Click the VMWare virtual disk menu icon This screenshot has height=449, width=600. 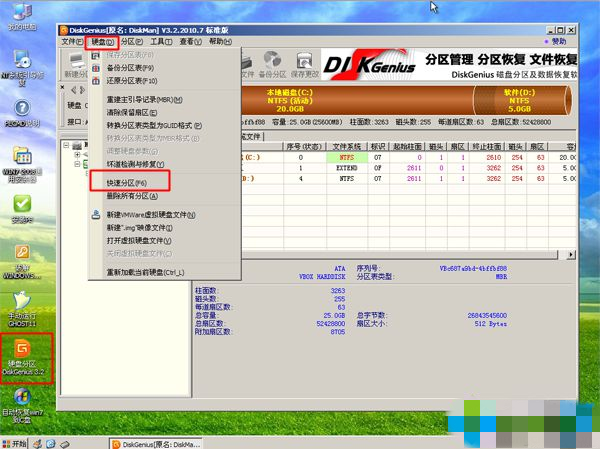[x=96, y=215]
